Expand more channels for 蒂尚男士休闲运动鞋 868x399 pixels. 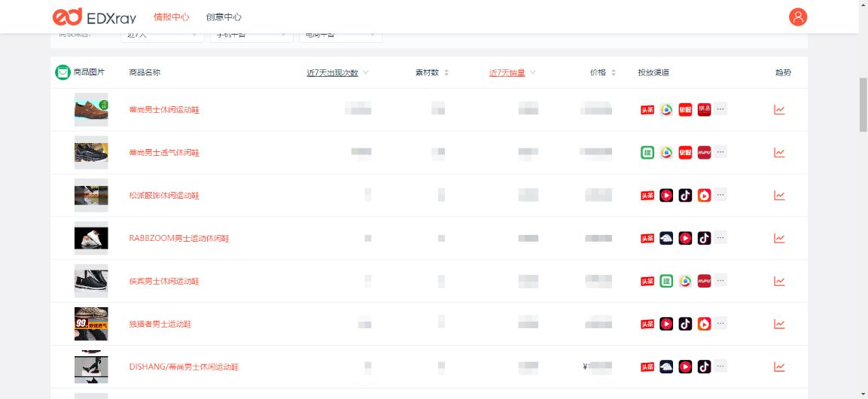(720, 109)
